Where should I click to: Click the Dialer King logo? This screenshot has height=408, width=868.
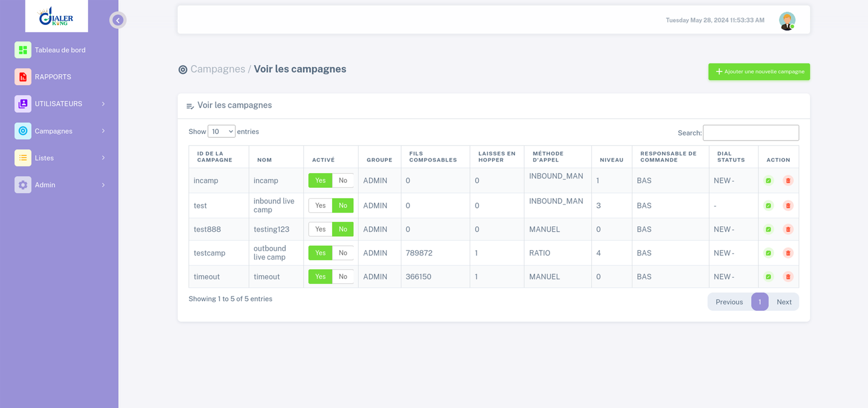(x=56, y=16)
